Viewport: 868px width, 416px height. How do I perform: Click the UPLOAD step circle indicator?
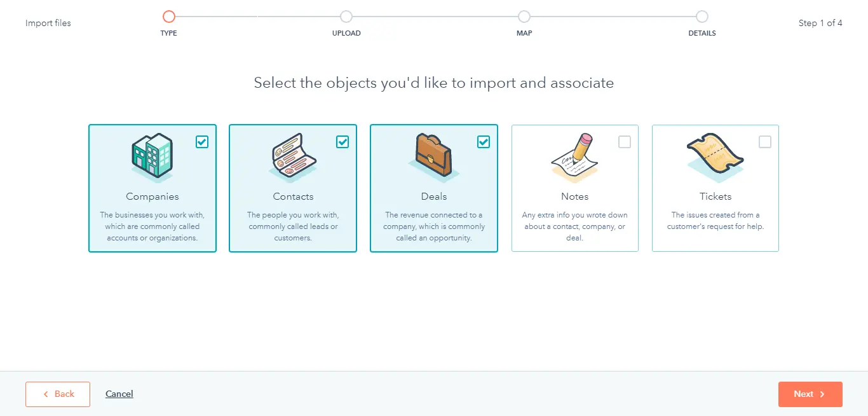pyautogui.click(x=346, y=17)
